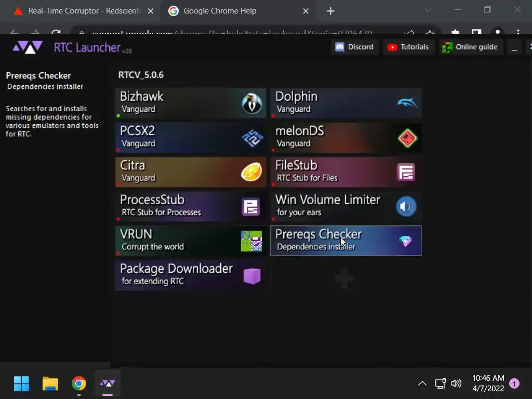Click the Win Volume Limiter speaker icon
Viewport: 532px width, 399px height.
406,206
